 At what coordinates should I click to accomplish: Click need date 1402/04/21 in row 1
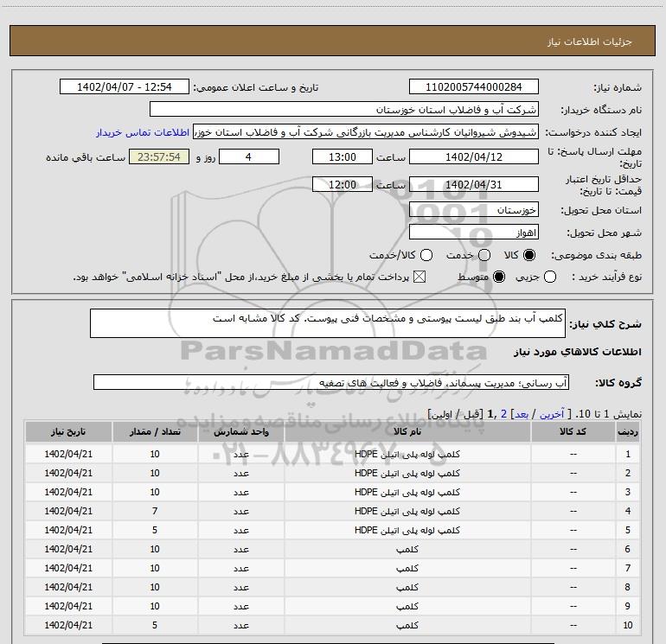click(x=68, y=454)
